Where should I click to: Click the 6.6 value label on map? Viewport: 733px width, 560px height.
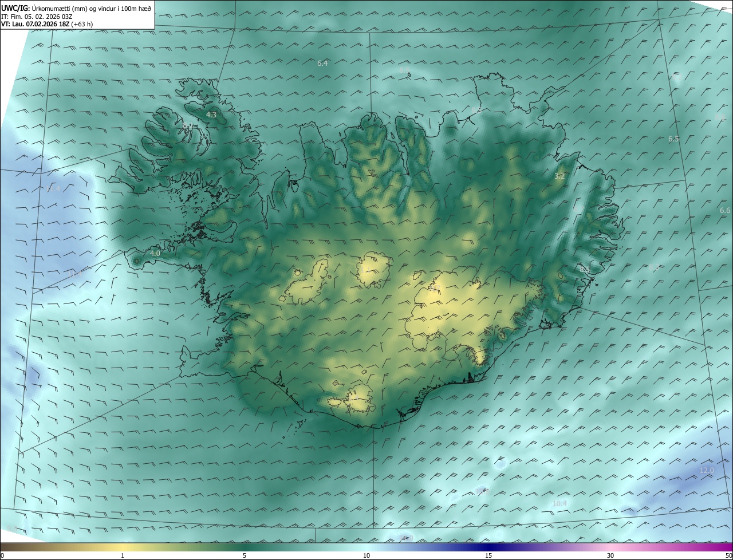pyautogui.click(x=725, y=211)
